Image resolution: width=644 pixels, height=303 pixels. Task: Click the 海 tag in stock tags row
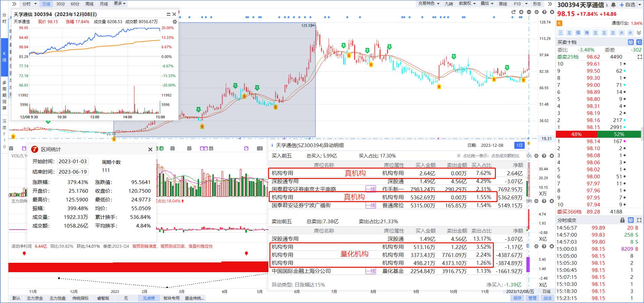(x=587, y=33)
